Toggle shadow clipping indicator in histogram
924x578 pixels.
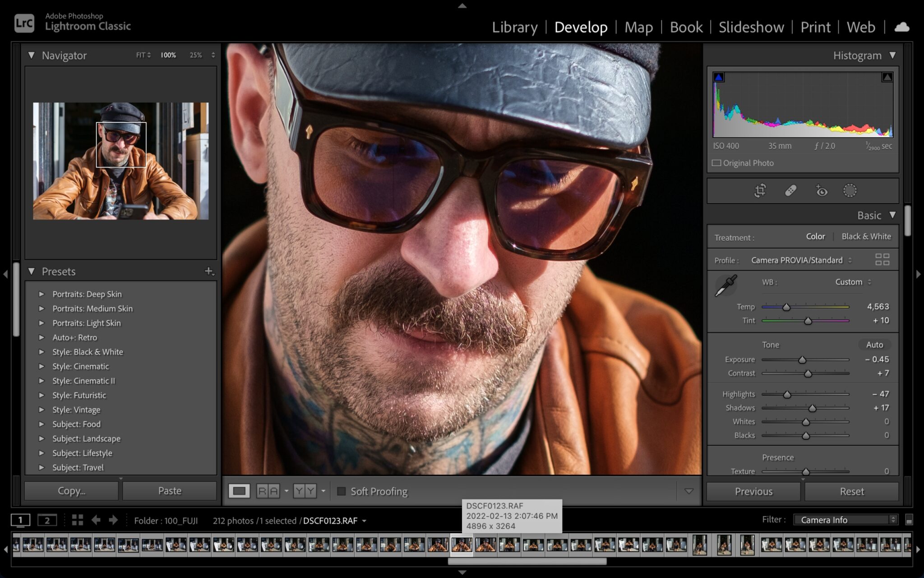(x=719, y=77)
